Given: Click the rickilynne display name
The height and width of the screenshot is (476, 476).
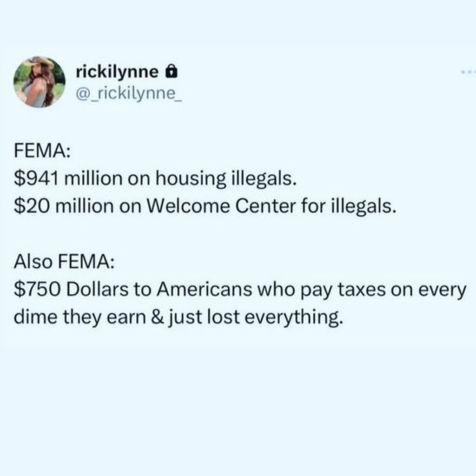Looking at the screenshot, I should pos(117,72).
